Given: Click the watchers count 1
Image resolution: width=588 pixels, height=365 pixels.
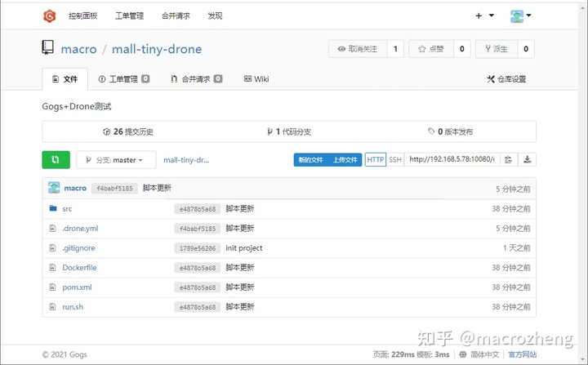Looking at the screenshot, I should coord(395,49).
